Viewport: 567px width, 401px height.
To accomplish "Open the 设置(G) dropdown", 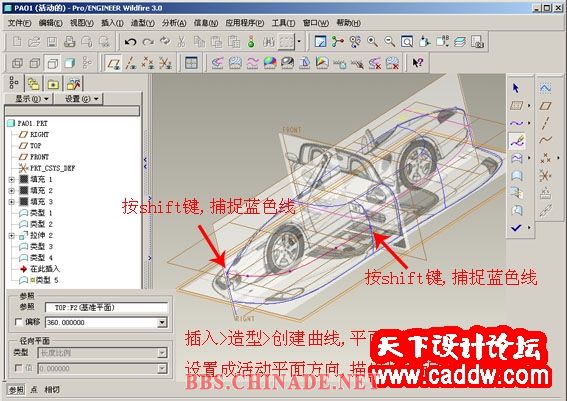I will tap(79, 99).
